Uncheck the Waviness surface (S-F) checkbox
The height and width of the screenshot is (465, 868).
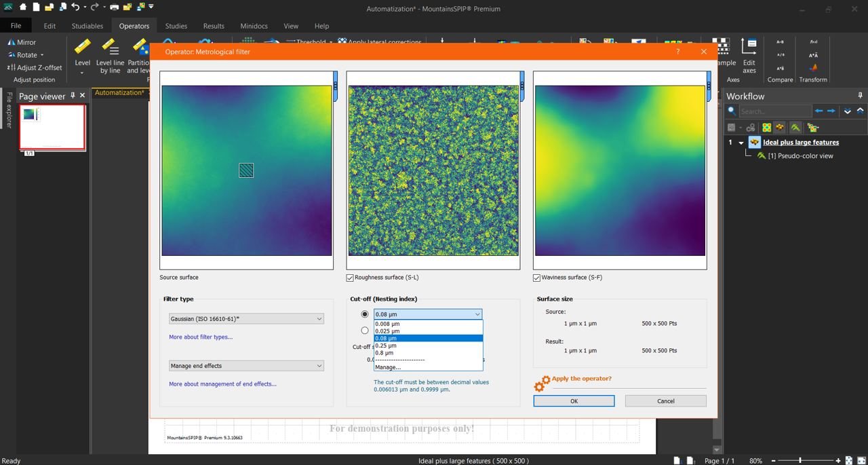point(536,278)
